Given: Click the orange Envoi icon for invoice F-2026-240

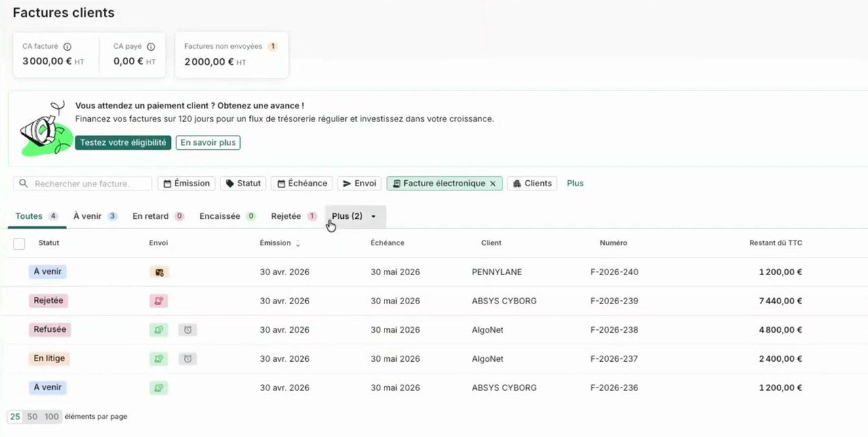Looking at the screenshot, I should point(159,272).
